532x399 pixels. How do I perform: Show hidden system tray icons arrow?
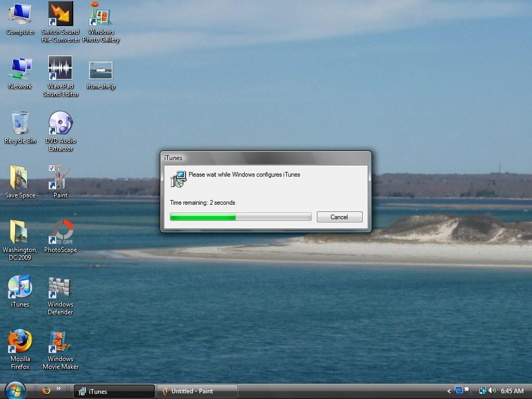click(449, 391)
